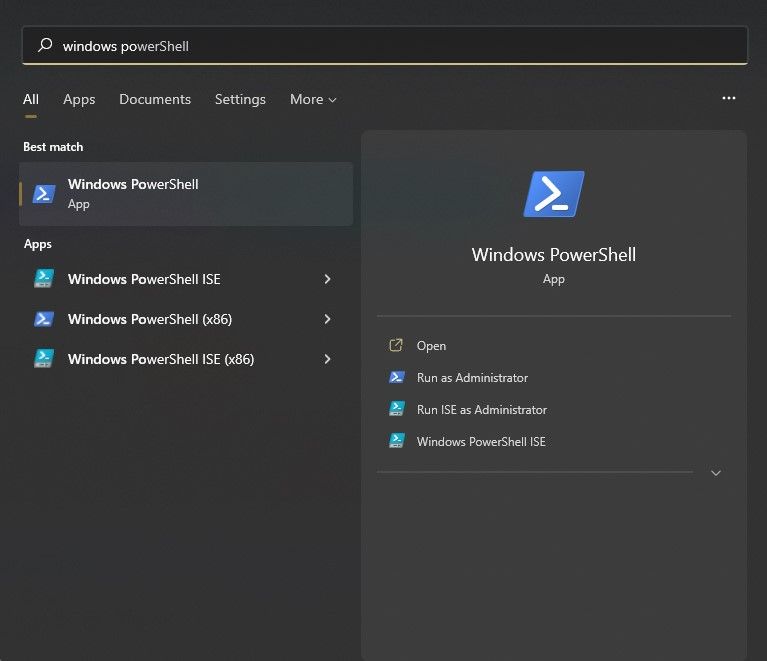
Task: Expand the More filter dropdown
Action: pos(313,99)
